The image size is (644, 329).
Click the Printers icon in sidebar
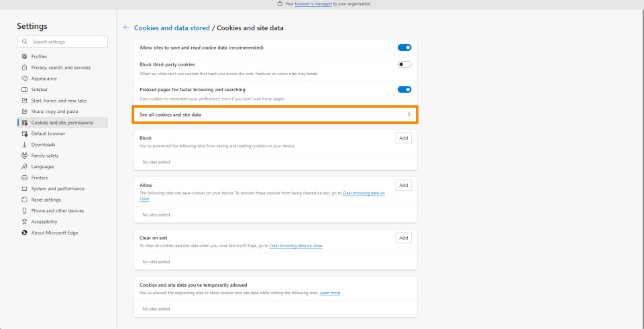pyautogui.click(x=25, y=178)
